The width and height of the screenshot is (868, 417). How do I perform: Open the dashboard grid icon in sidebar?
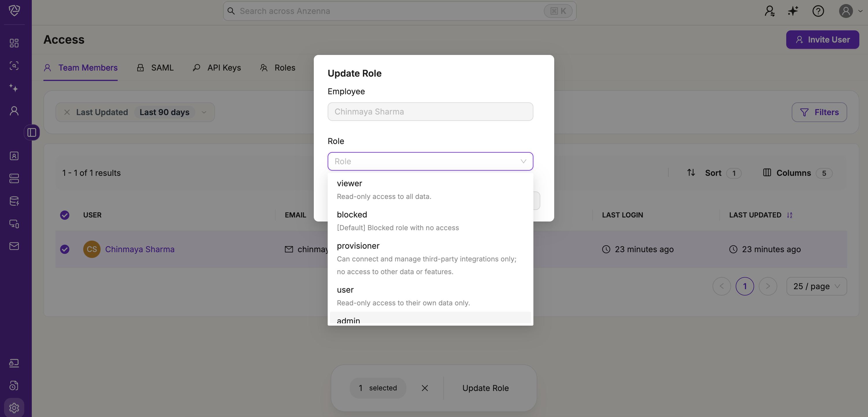14,43
